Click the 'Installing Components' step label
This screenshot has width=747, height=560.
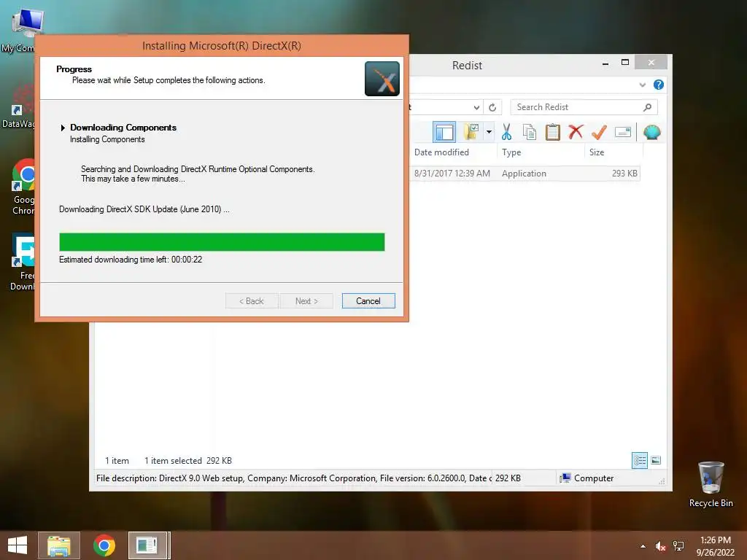(x=107, y=139)
